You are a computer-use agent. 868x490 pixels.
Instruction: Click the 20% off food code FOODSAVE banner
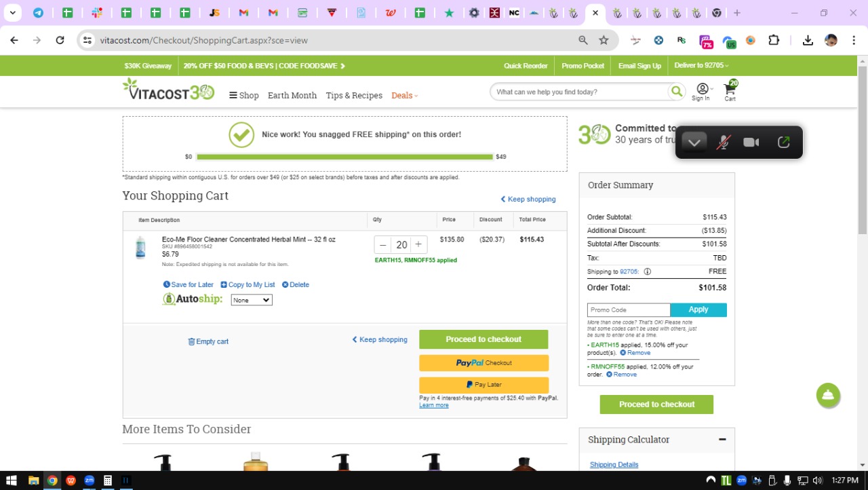264,66
